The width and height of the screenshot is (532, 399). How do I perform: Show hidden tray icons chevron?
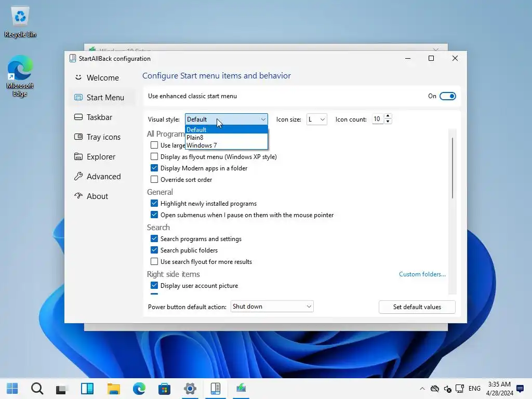[x=422, y=389]
